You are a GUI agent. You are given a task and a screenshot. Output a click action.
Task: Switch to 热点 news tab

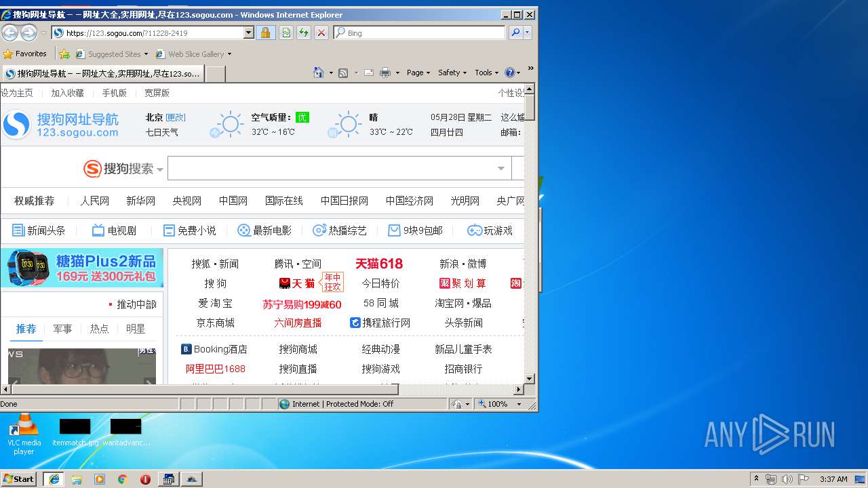point(99,329)
